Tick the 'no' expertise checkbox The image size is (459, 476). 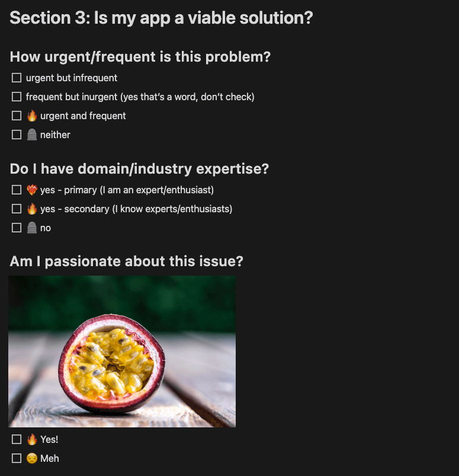click(x=17, y=228)
